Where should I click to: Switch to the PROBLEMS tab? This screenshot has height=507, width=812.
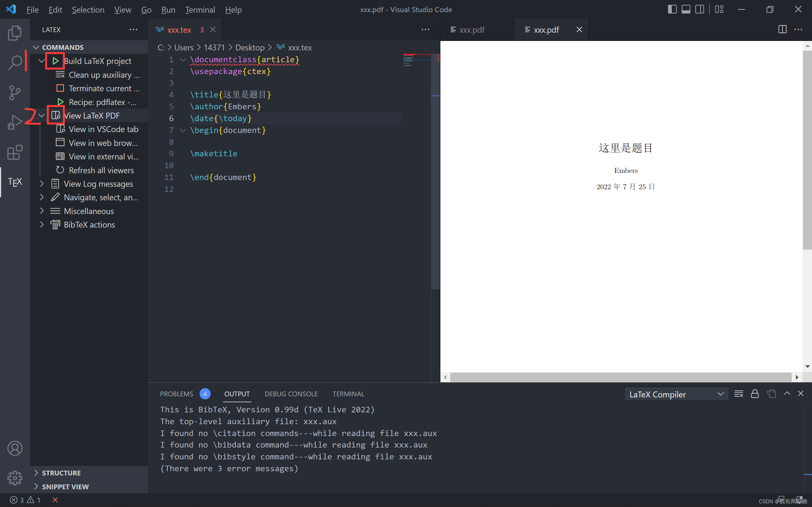[x=176, y=394]
